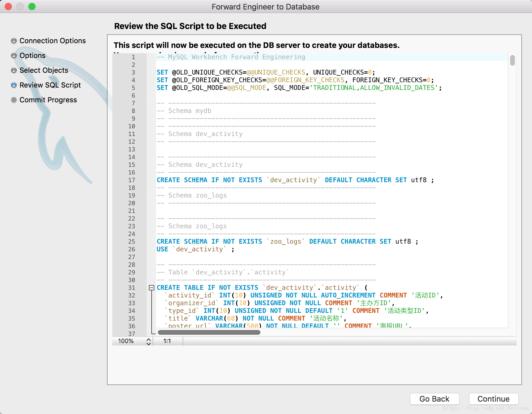Click Options step bullet icon
The image size is (532, 414).
(14, 55)
